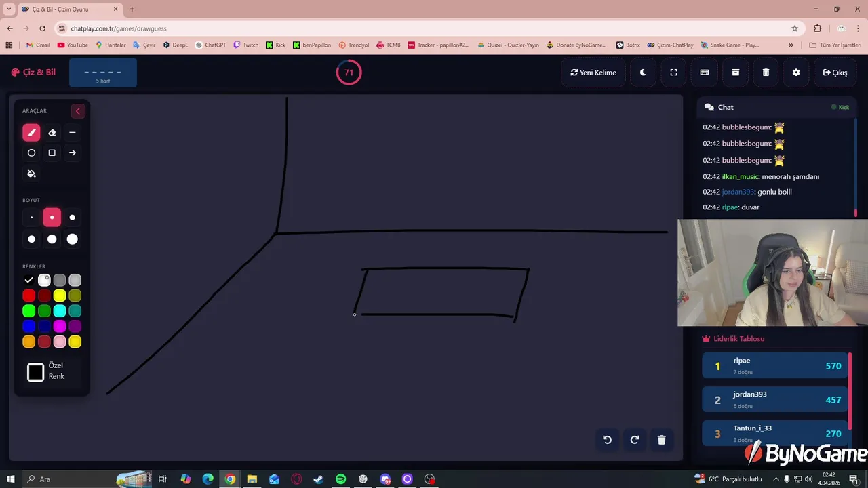Click the Kick status indicator in chat
The width and height of the screenshot is (868, 488).
840,107
